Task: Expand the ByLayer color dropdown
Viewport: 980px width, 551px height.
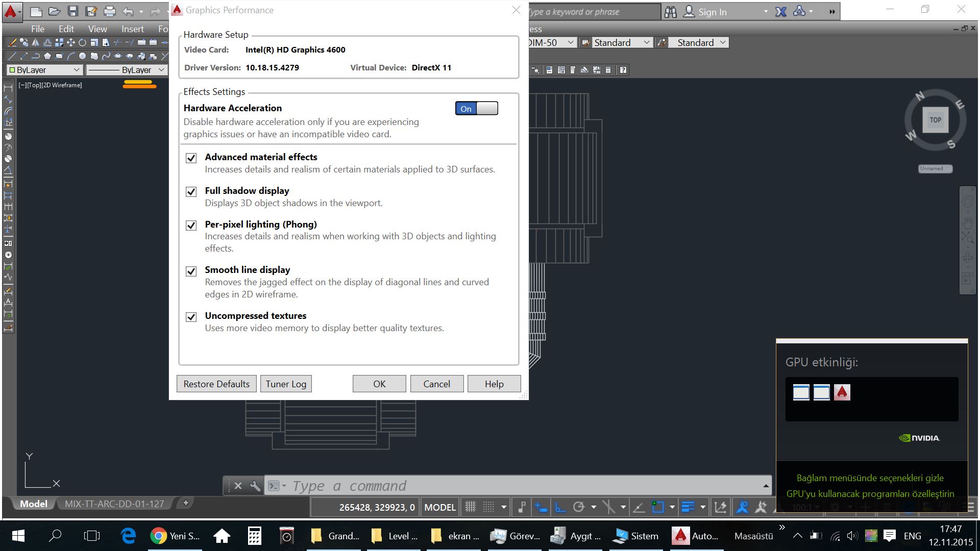Action: click(45, 70)
